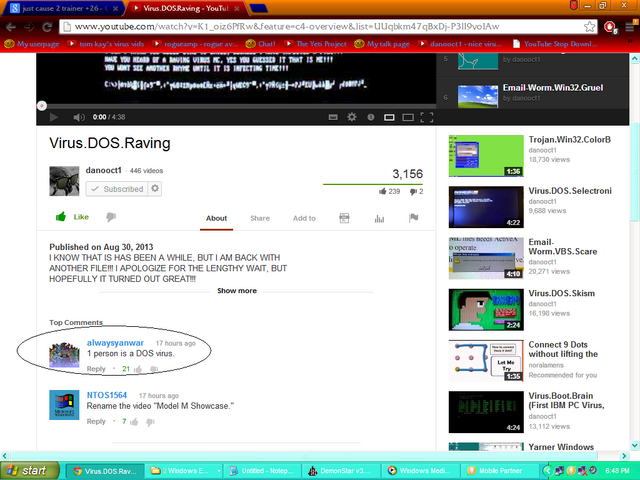Show more bookmarks with the chevron

631,42
